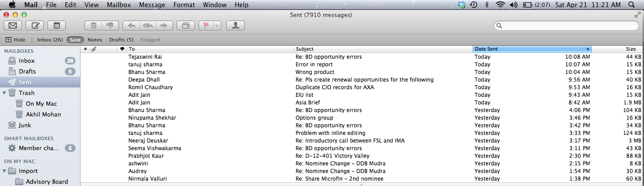The width and height of the screenshot is (644, 186).
Task: Open the flag color dropdown arrow
Action: click(x=217, y=26)
